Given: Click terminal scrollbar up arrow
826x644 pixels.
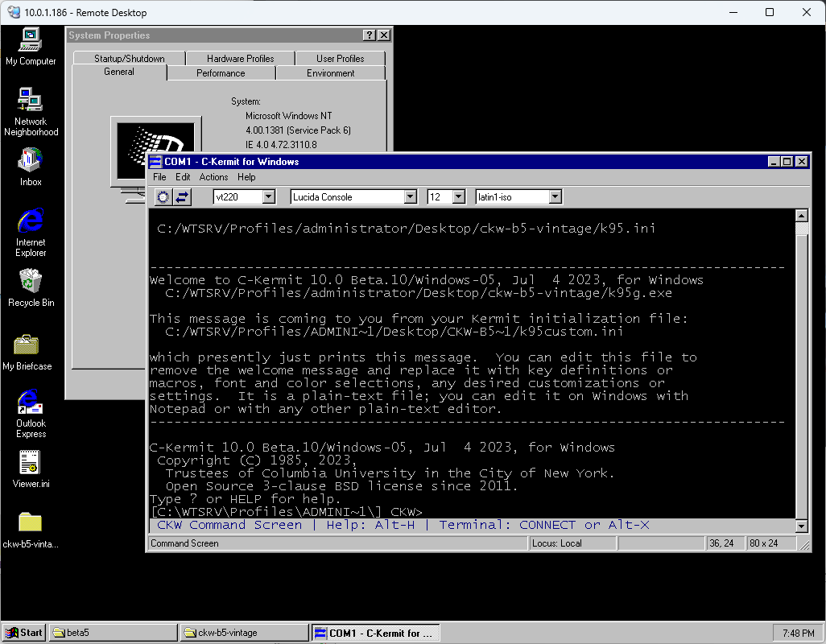Looking at the screenshot, I should point(801,216).
